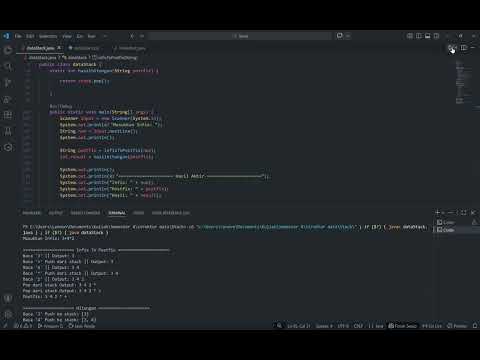Change the CRLF line ending
Image resolution: width=480 pixels, height=360 pixels.
[358, 326]
